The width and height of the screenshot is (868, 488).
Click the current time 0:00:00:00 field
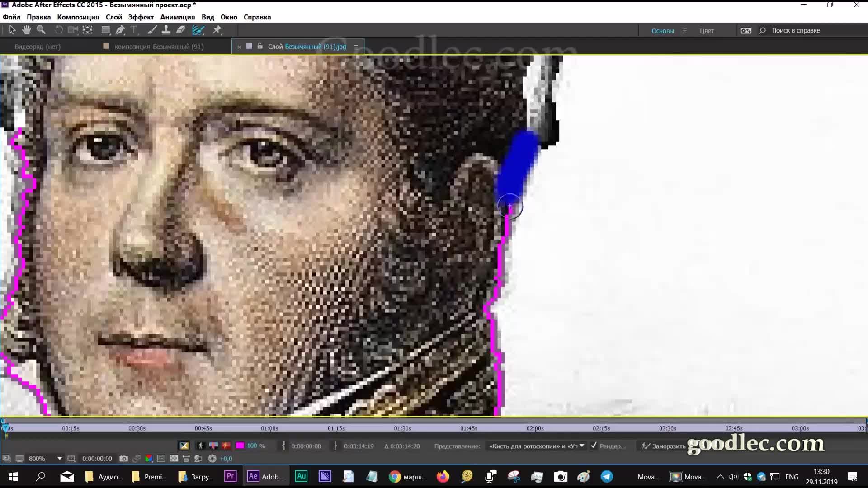(97, 459)
